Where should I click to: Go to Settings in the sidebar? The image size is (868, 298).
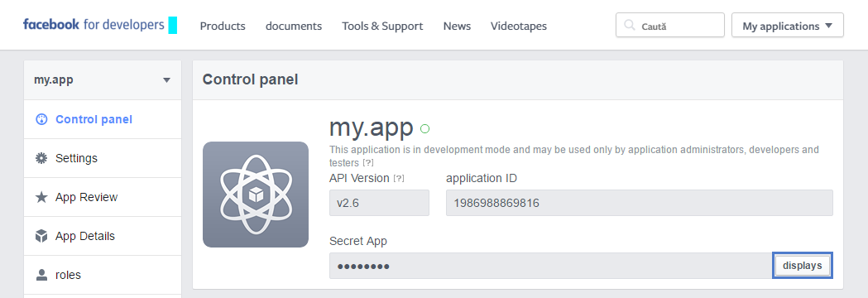[x=103, y=158]
